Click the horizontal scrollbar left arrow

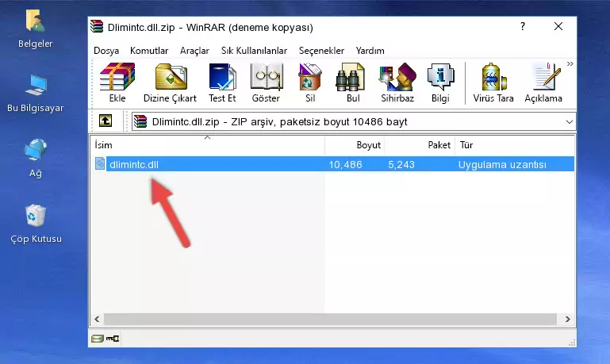[98, 320]
